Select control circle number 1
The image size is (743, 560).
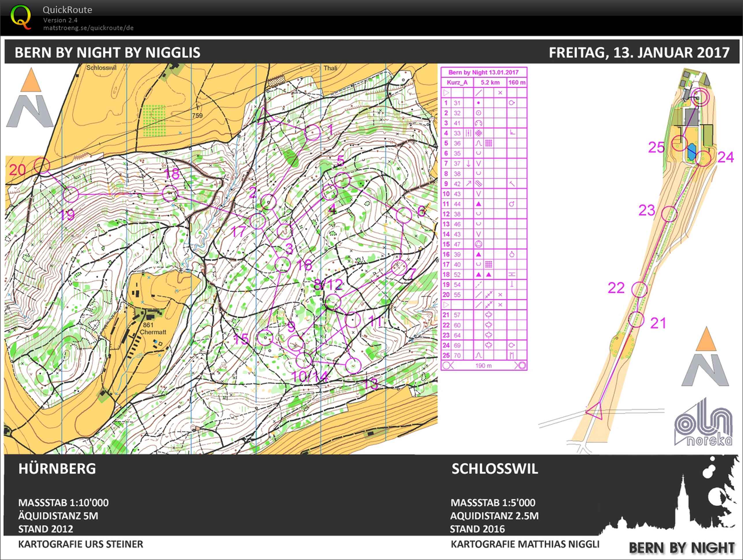click(x=312, y=132)
